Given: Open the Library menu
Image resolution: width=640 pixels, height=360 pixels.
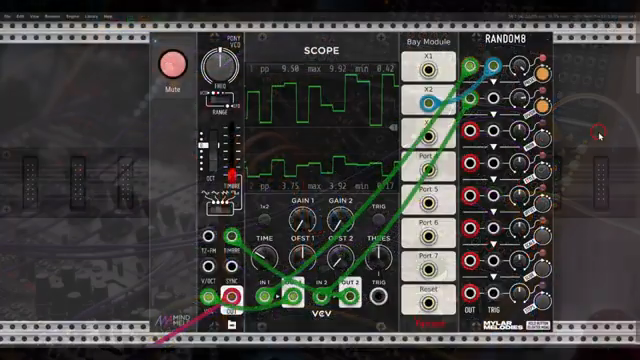Looking at the screenshot, I should click(x=91, y=17).
